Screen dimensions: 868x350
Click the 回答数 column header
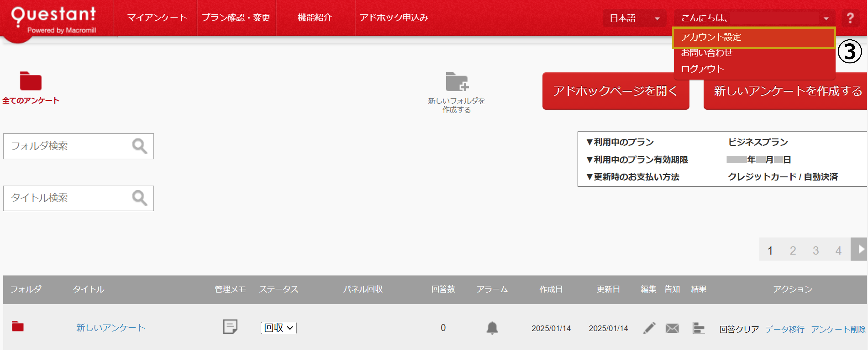coord(443,289)
